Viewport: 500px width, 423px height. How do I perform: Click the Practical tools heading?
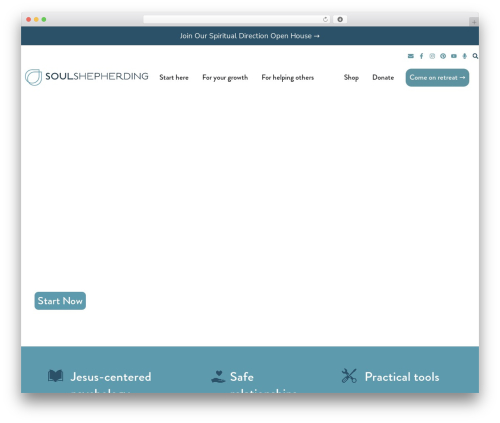pyautogui.click(x=402, y=377)
